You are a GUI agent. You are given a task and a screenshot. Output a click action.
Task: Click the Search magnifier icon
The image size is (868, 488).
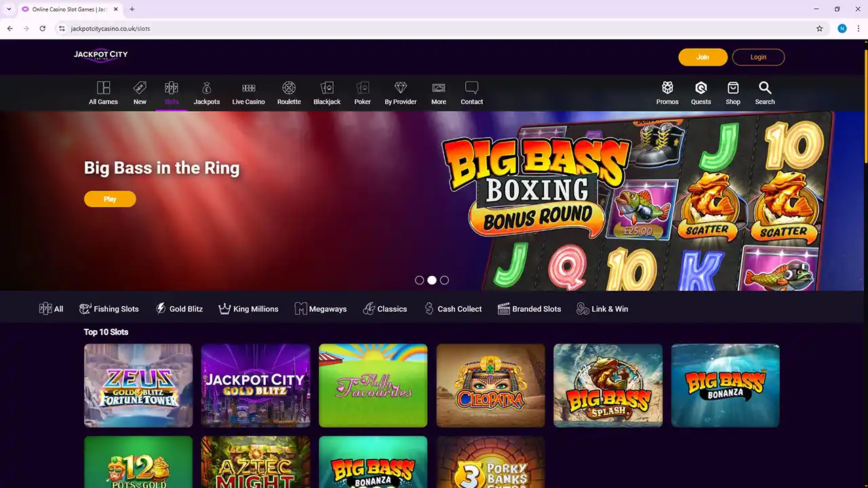[x=765, y=89]
